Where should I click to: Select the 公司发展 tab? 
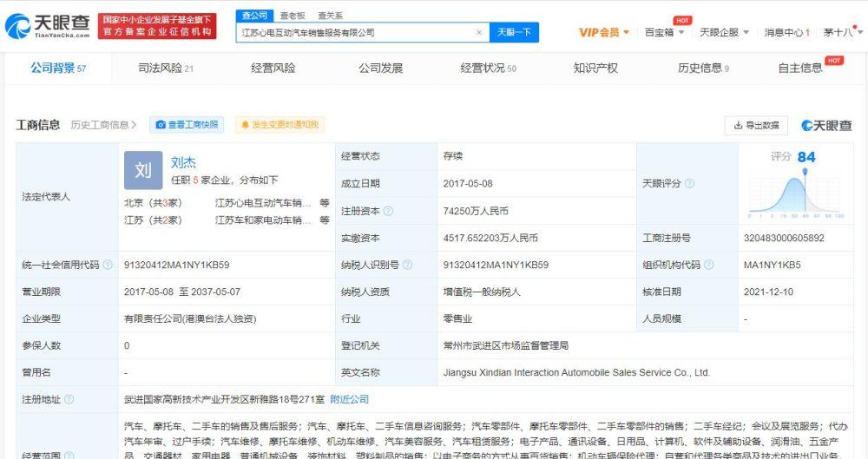click(380, 68)
